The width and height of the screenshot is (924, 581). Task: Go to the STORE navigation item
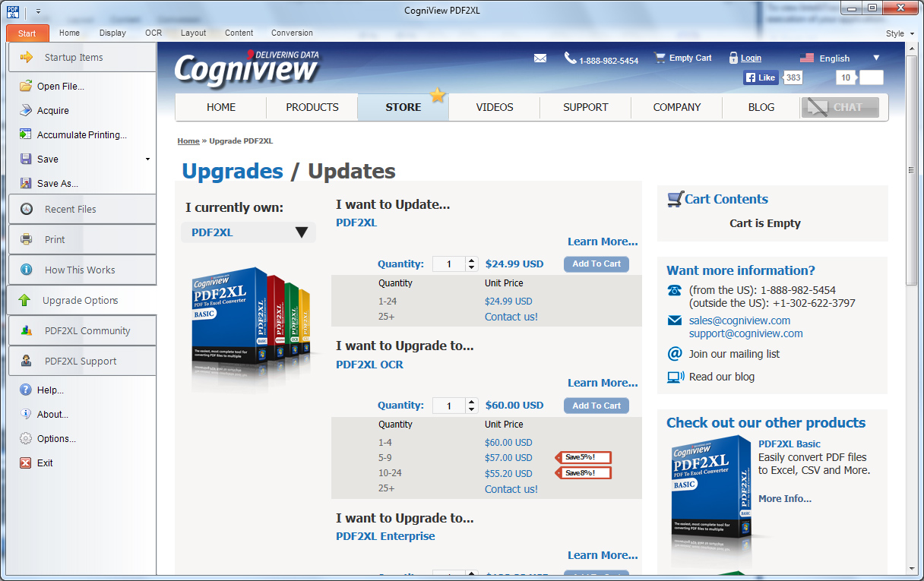[403, 107]
